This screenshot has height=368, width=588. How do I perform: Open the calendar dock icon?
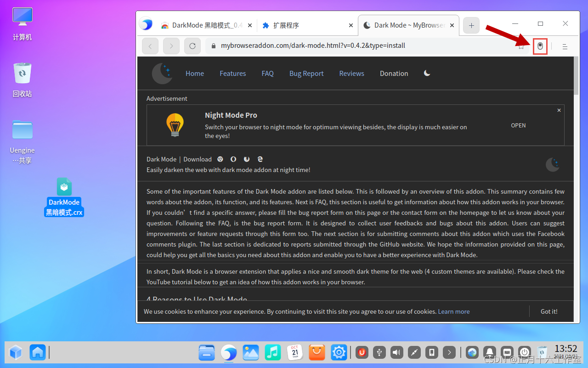coord(295,353)
